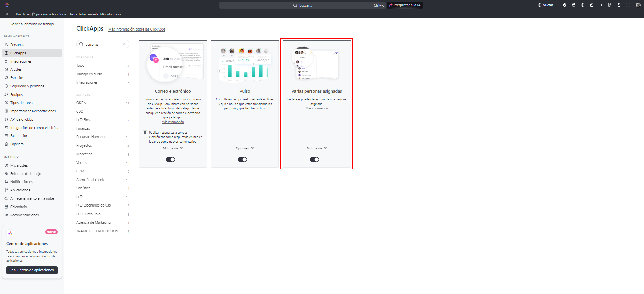Click the time tracking play icon
The height and width of the screenshot is (294, 644).
583,5
